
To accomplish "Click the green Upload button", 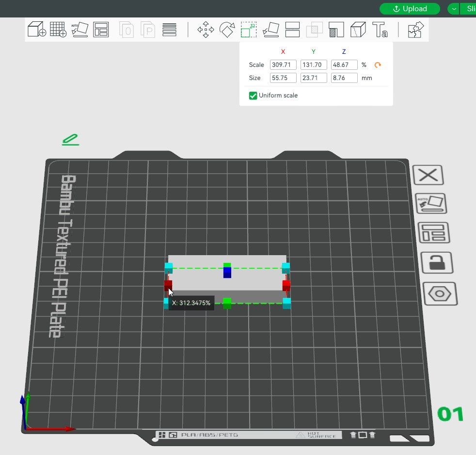I will point(410,9).
